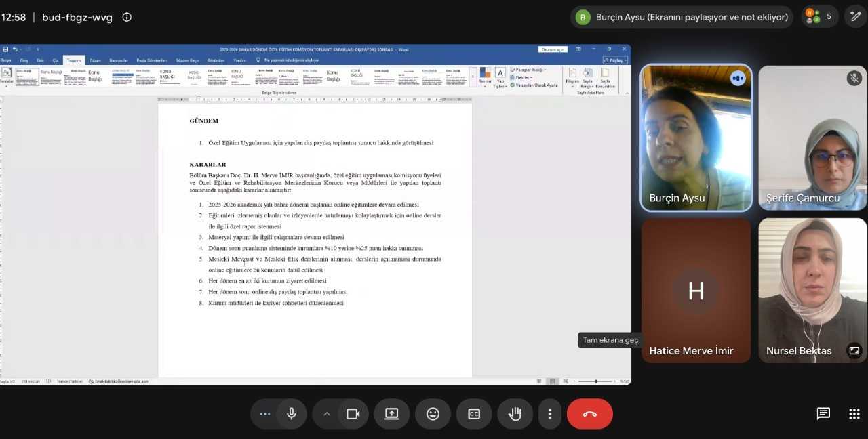Select Burçin Aysu's video tile

tap(696, 138)
